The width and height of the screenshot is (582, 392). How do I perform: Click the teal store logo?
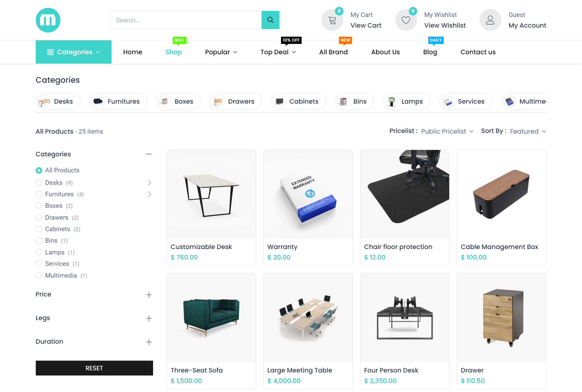point(48,20)
